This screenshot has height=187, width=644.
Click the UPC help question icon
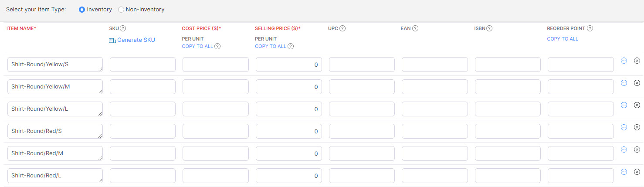point(342,28)
